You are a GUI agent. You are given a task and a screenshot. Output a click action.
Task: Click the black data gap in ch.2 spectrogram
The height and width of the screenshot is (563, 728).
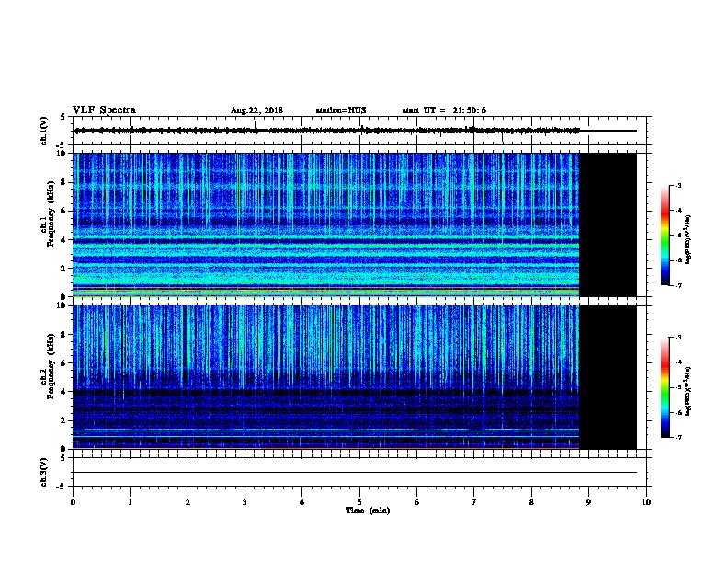click(608, 377)
